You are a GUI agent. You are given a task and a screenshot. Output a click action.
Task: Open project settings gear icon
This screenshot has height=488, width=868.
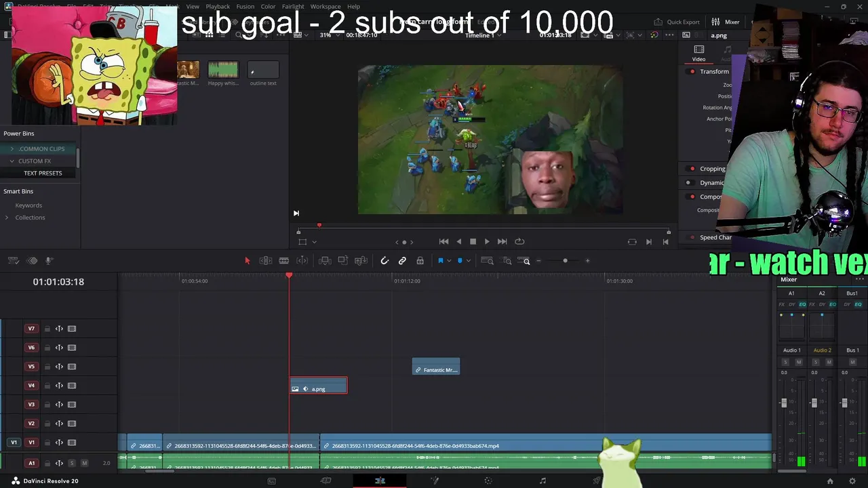852,481
